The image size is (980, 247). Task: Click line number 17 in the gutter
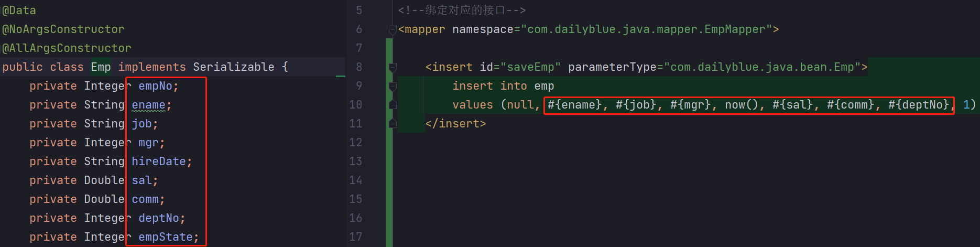point(356,237)
